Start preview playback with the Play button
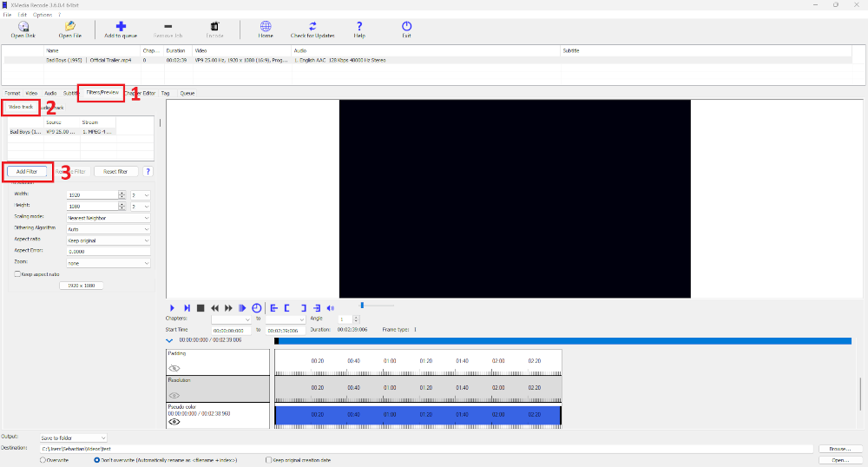868x467 pixels. tap(172, 308)
